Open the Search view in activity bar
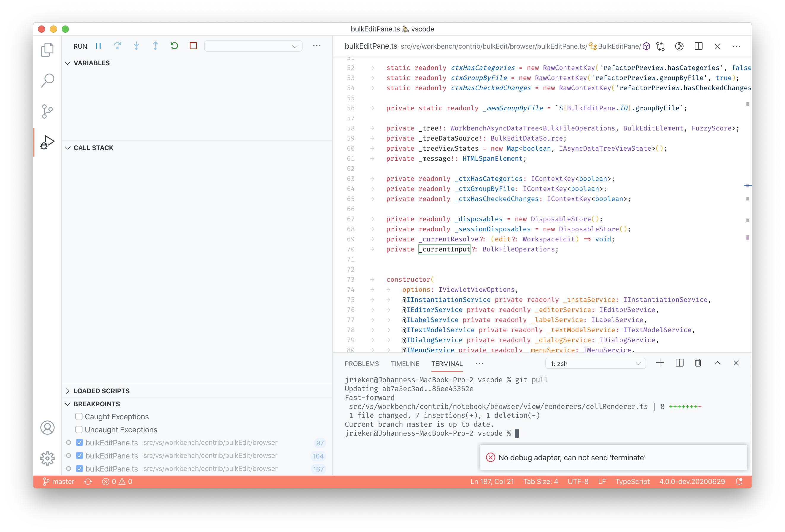The image size is (785, 532). pos(47,80)
